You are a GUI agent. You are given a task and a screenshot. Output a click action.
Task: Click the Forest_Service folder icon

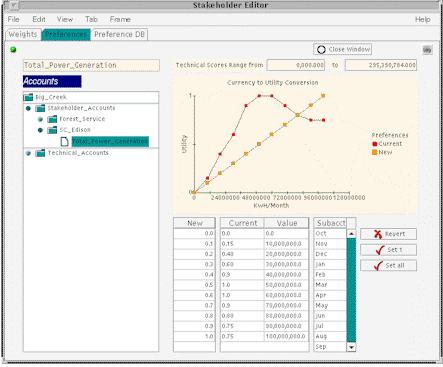pos(52,119)
